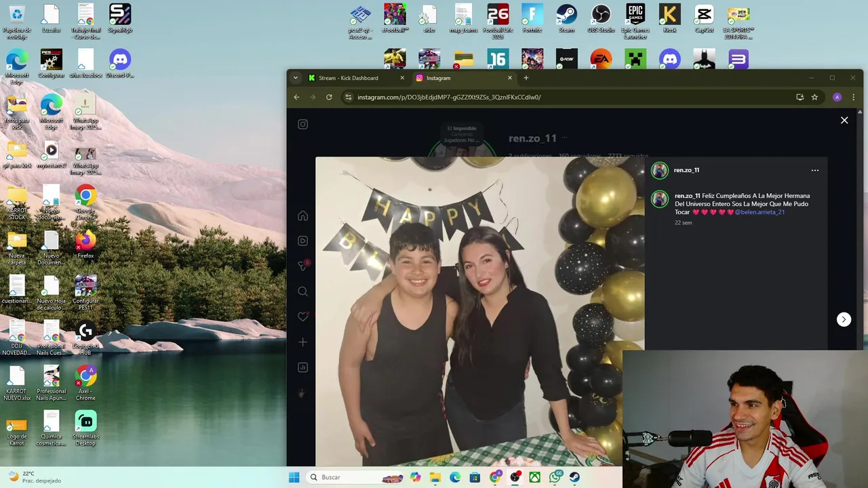The width and height of the screenshot is (868, 488).
Task: Open ren.zo_11 profile from post header
Action: pyautogui.click(x=686, y=170)
